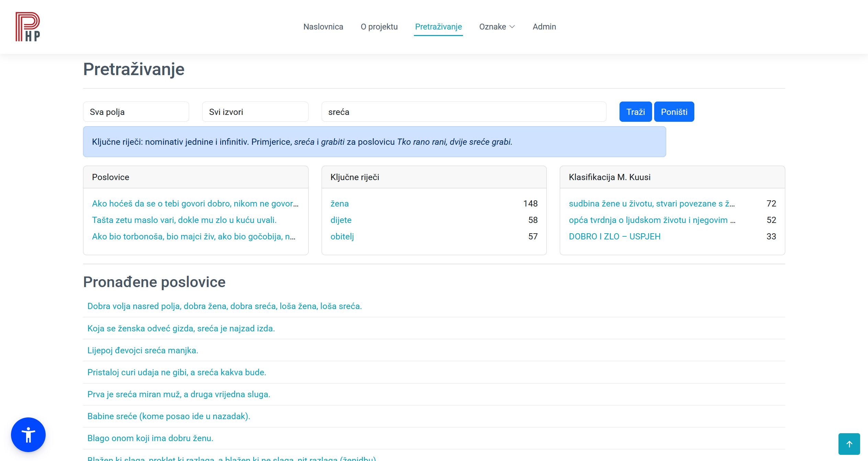Select the Pretraživanje nav item
The height and width of the screenshot is (461, 868).
438,27
